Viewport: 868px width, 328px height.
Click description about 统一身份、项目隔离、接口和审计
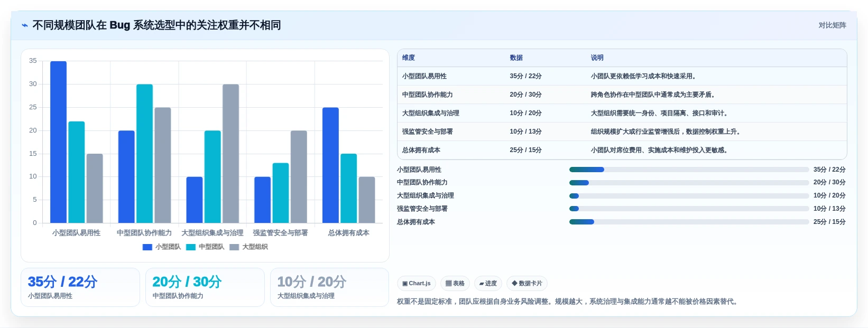660,114
